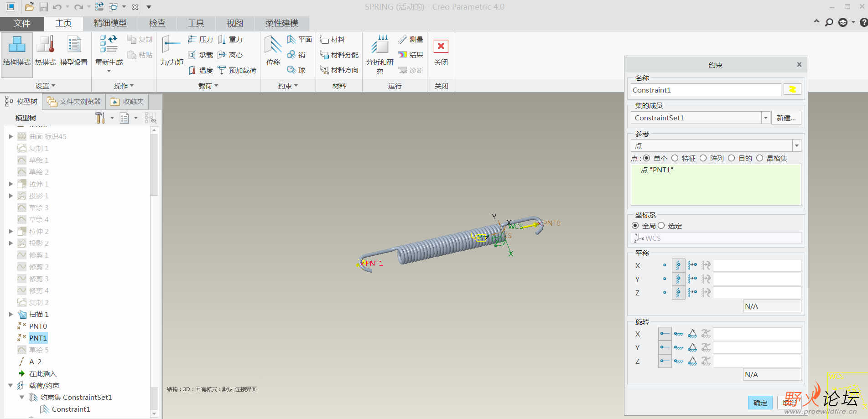The width and height of the screenshot is (868, 419).
Task: Select the 特征 feature radio button
Action: [675, 158]
